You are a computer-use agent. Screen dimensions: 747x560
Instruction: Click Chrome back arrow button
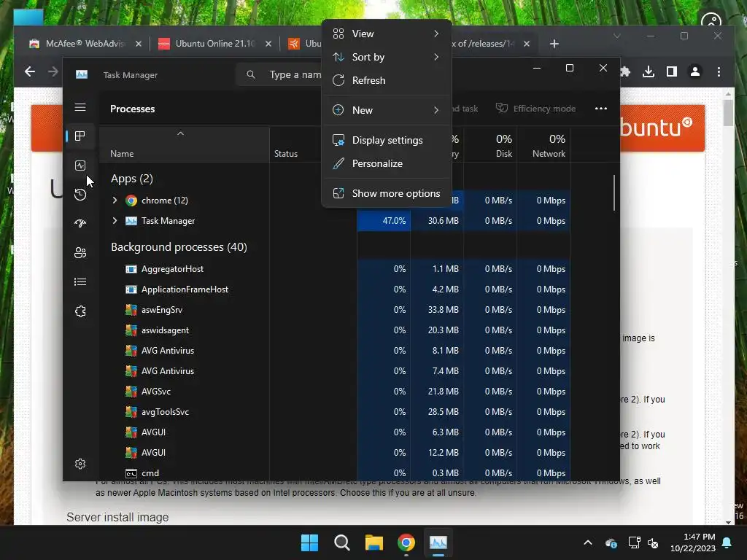(29, 72)
